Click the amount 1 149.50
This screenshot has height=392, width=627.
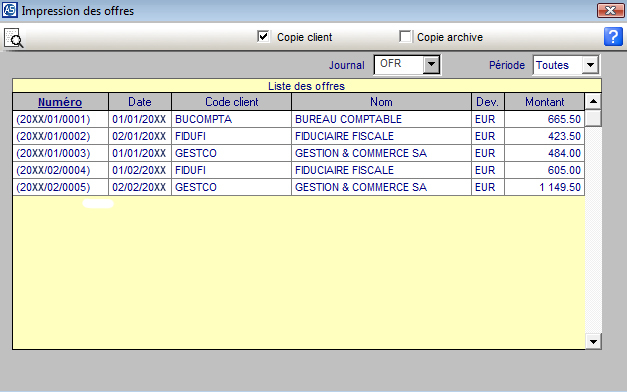coord(560,187)
